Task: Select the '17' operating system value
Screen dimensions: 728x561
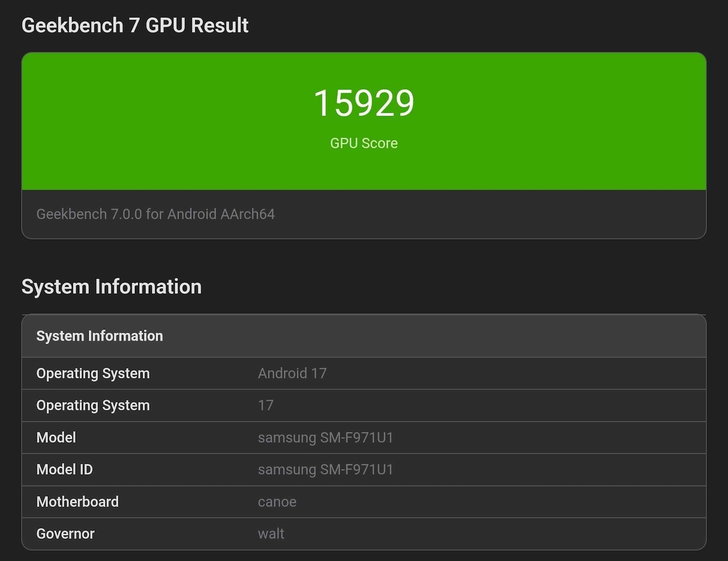Action: 266,406
